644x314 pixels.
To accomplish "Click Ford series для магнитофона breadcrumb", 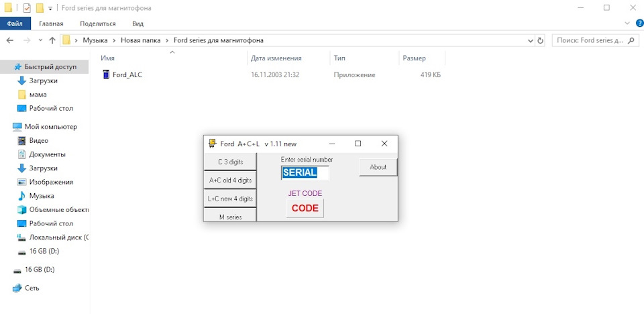I will (219, 40).
